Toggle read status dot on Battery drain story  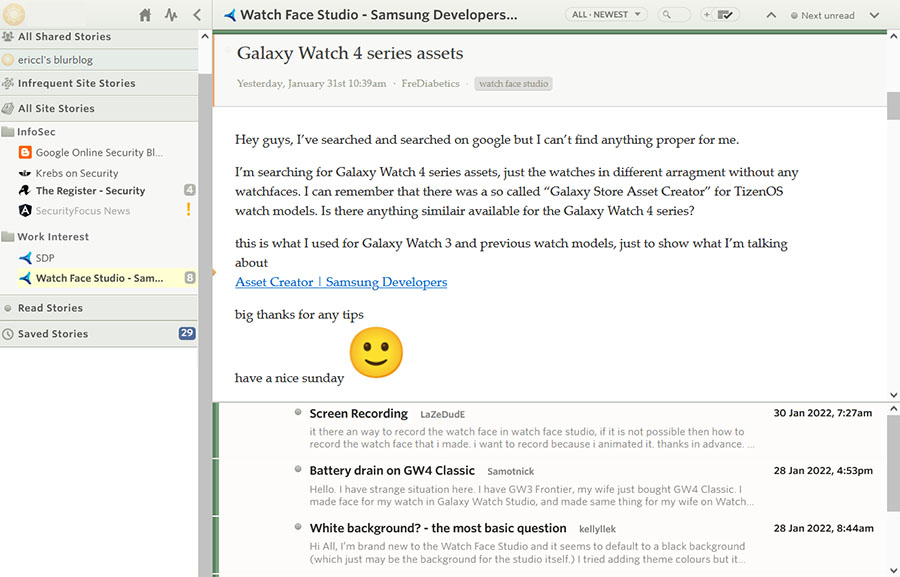[298, 469]
